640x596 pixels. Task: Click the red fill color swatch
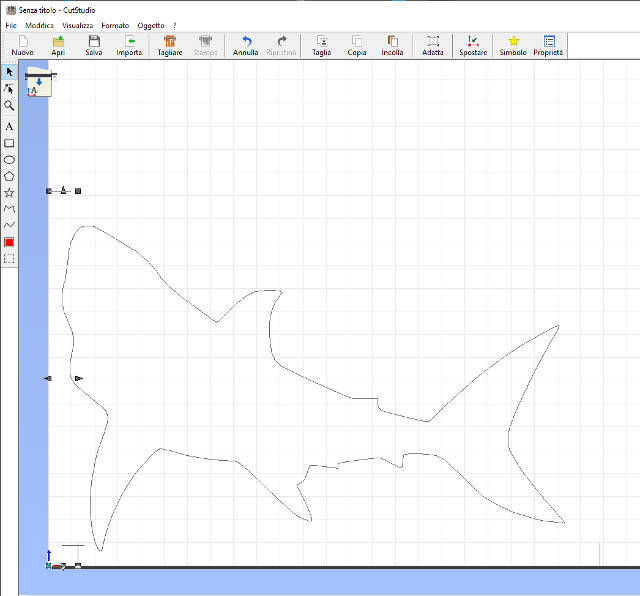9,242
